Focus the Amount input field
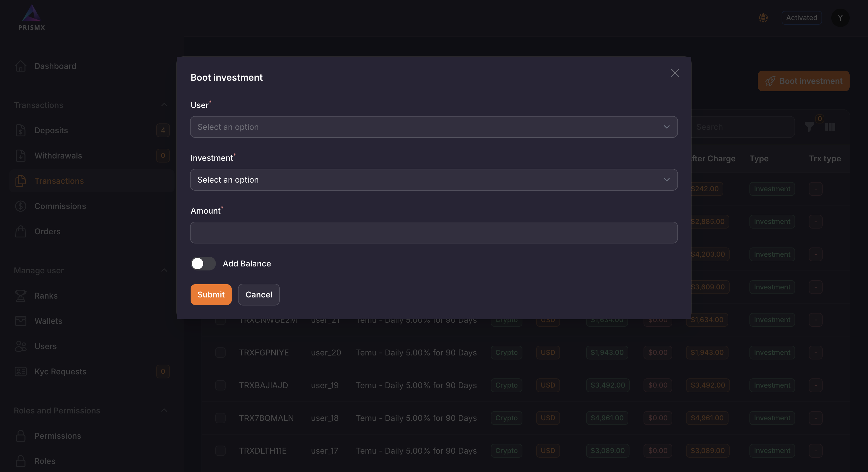The width and height of the screenshot is (868, 472). point(434,233)
